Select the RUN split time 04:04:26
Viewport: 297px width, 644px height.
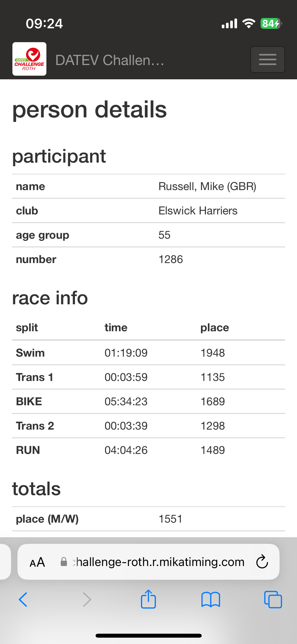(x=126, y=450)
